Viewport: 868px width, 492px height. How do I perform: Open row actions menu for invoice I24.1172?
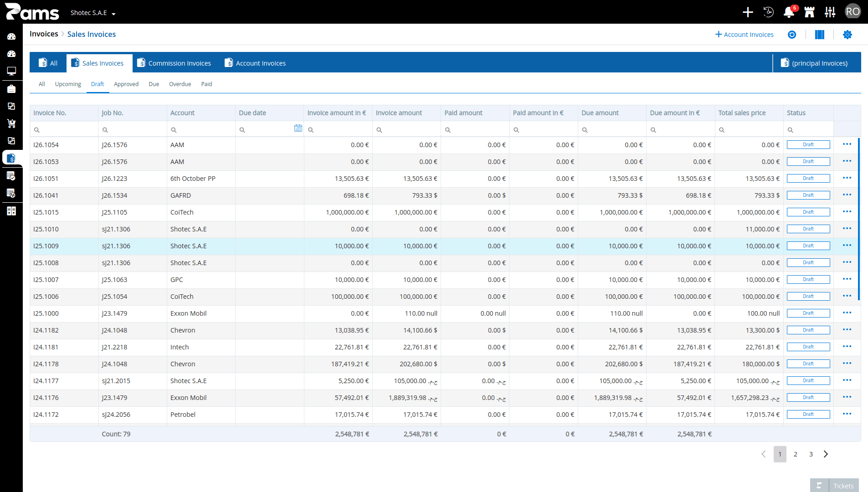pyautogui.click(x=847, y=414)
